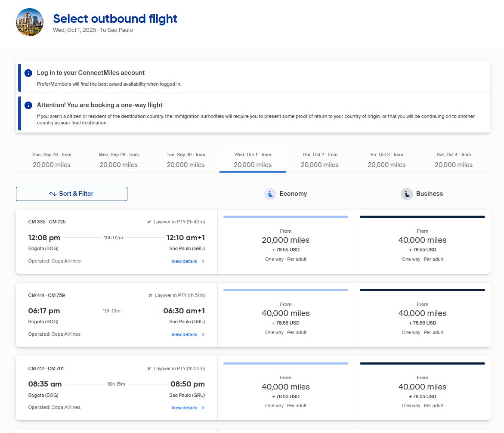This screenshot has height=433, width=504.
Task: Click the 10h 15m duration label
Action: click(x=116, y=384)
